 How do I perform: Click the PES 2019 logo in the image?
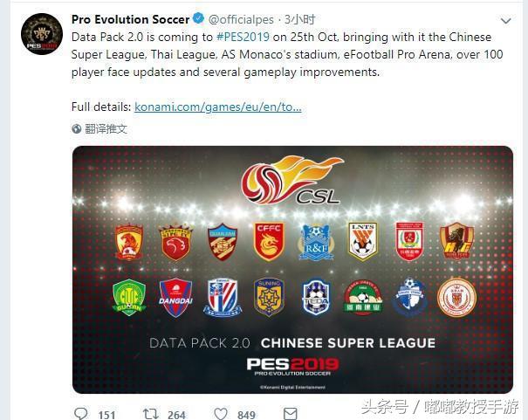pos(292,367)
